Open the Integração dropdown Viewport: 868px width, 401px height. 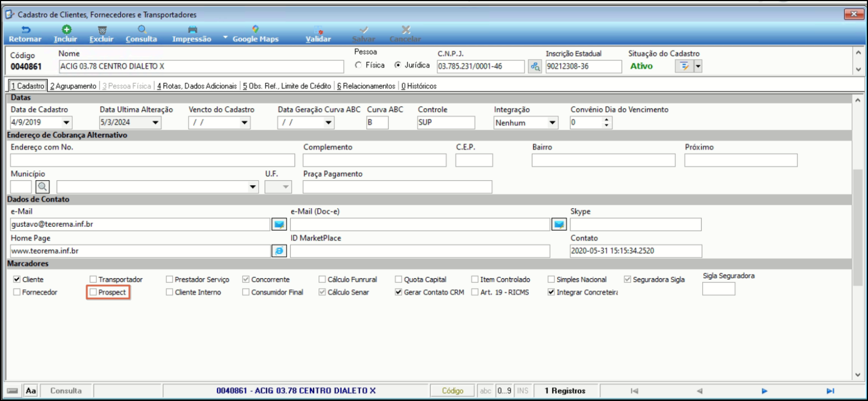(552, 123)
